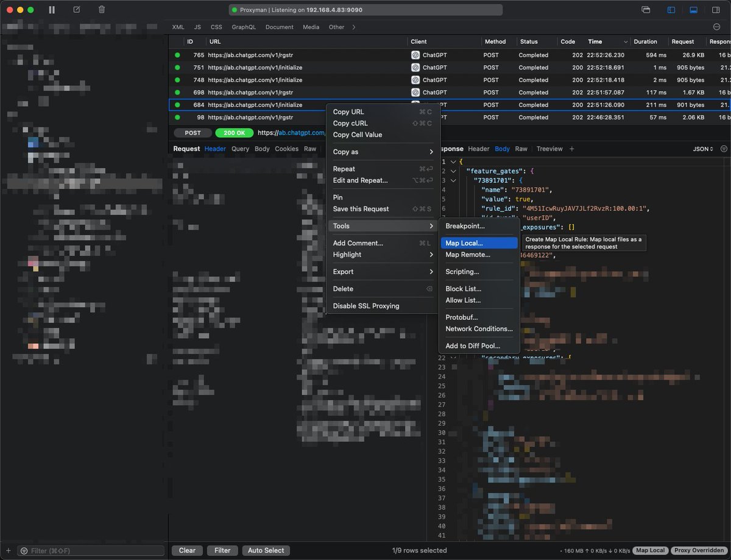Viewport: 731px width, 560px height.
Task: Click the new window icon in title bar
Action: click(646, 10)
